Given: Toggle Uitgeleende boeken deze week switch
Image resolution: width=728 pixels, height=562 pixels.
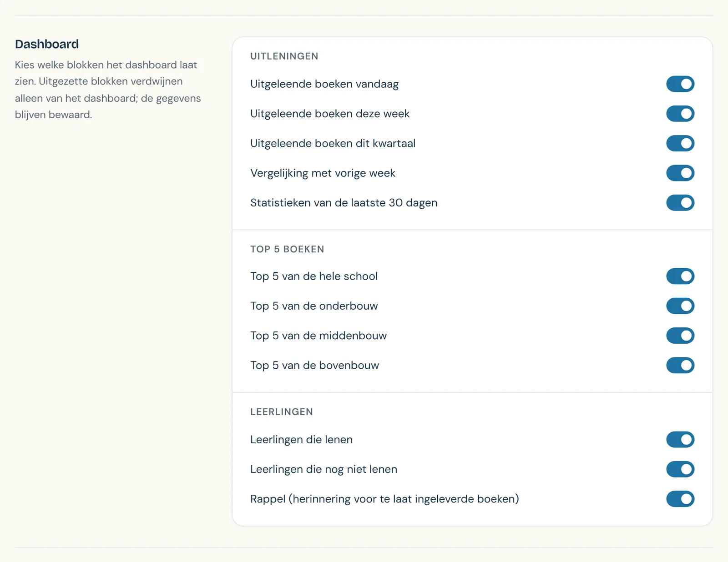Looking at the screenshot, I should [x=680, y=114].
